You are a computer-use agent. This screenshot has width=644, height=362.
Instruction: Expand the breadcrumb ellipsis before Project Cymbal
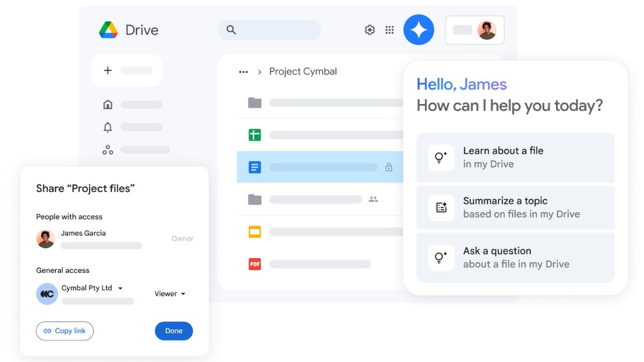point(243,71)
